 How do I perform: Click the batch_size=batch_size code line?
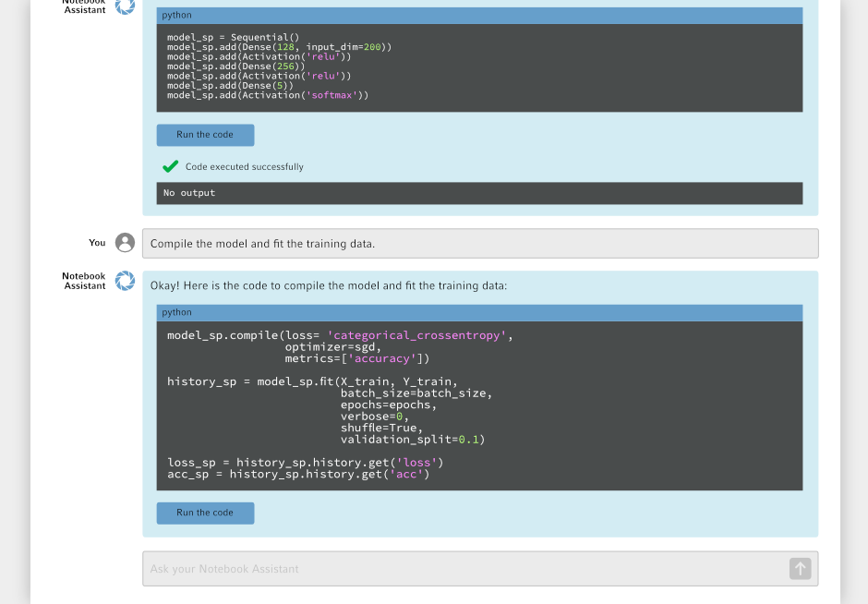tap(416, 393)
